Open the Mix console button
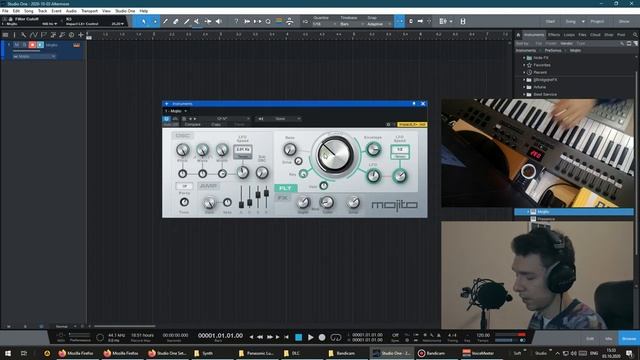Screen dimensions: 640x360 click(x=609, y=339)
